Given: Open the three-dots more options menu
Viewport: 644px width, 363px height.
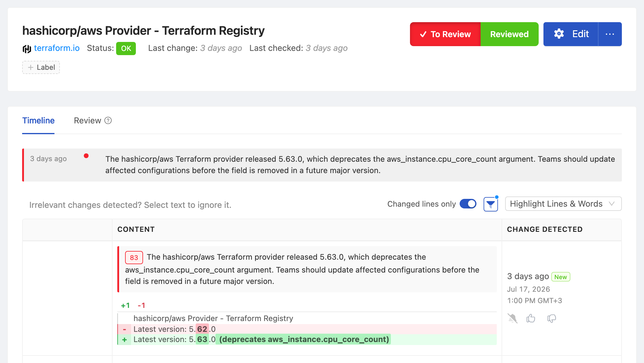Looking at the screenshot, I should coord(610,34).
